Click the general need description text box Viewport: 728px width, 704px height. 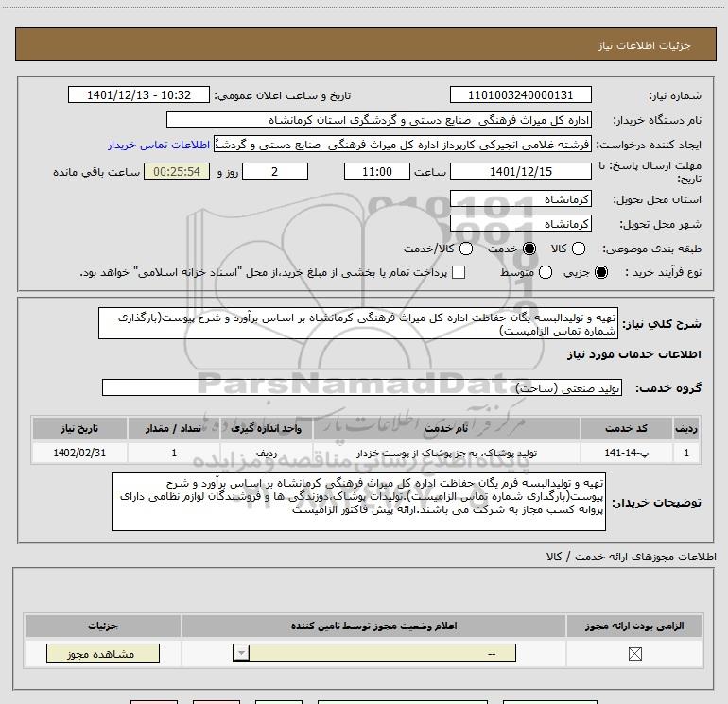358,323
